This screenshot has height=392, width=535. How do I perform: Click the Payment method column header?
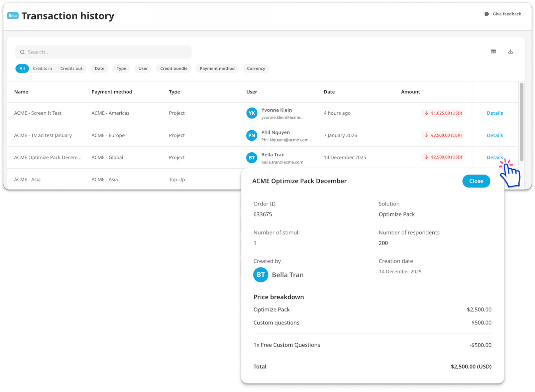(112, 92)
